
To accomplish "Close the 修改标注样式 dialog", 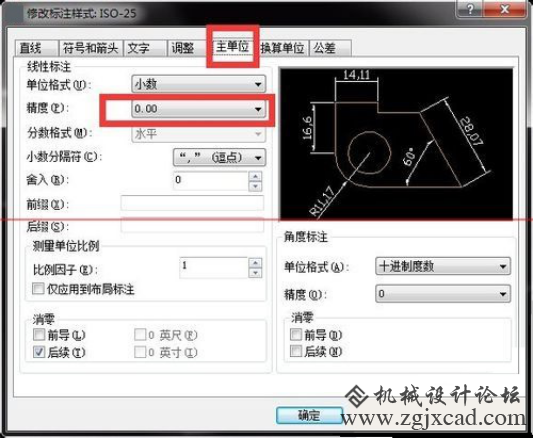I will pos(505,9).
